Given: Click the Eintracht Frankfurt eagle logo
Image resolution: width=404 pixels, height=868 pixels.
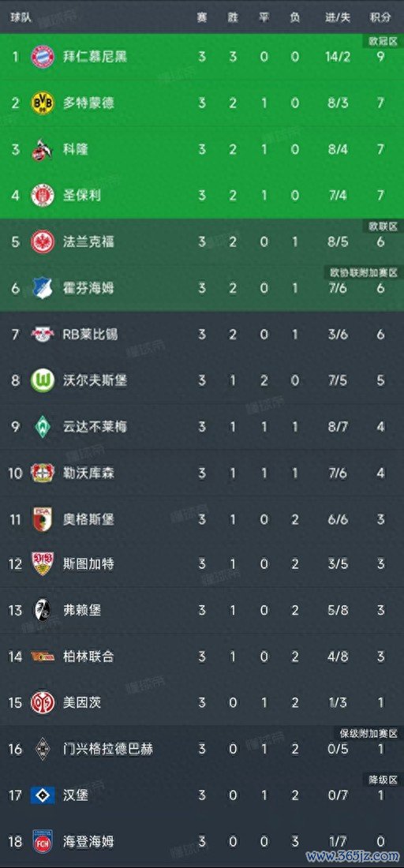Looking at the screenshot, I should pyautogui.click(x=43, y=242).
